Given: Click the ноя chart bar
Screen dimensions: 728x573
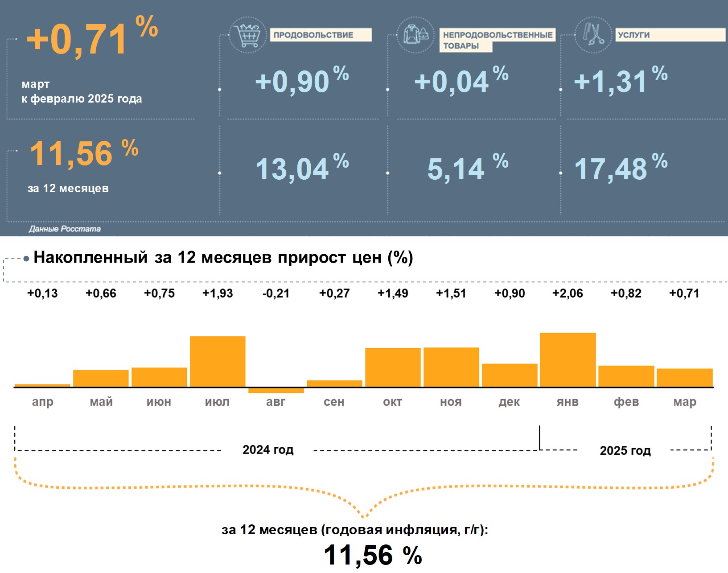Looking at the screenshot, I should (451, 367).
